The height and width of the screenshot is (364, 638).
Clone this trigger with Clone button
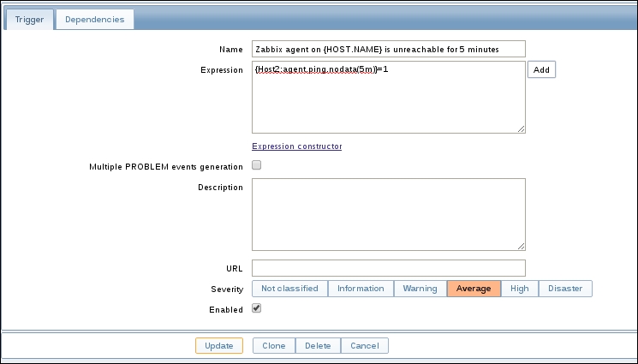pyautogui.click(x=274, y=346)
